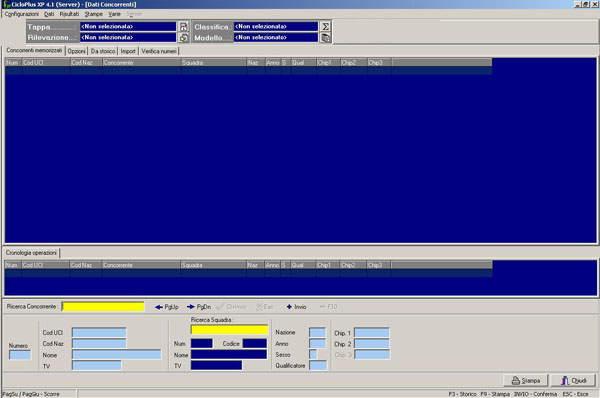
Task: Click Cod Naz column header in Cronologia table
Action: point(85,265)
